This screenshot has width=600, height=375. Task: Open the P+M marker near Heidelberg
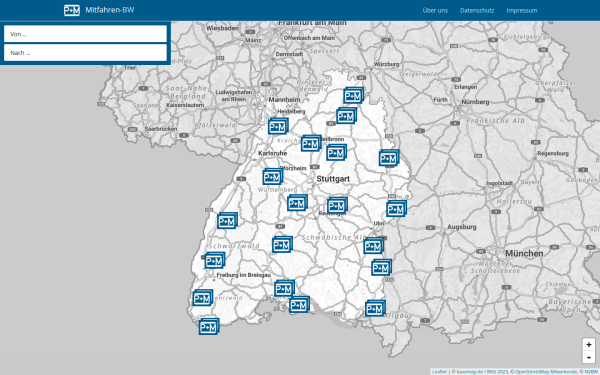[x=278, y=126]
